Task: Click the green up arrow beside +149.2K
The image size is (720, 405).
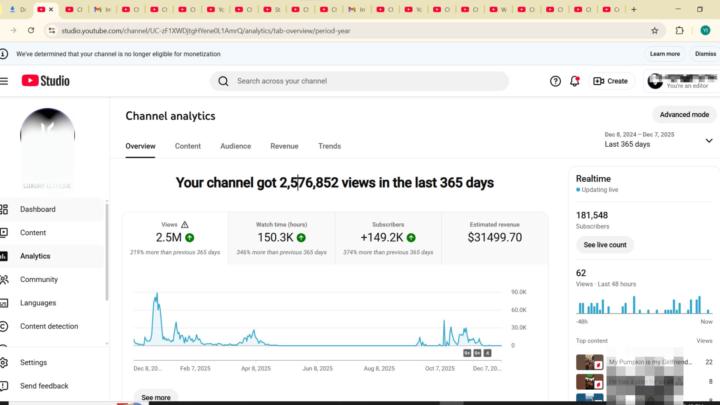Action: point(411,238)
